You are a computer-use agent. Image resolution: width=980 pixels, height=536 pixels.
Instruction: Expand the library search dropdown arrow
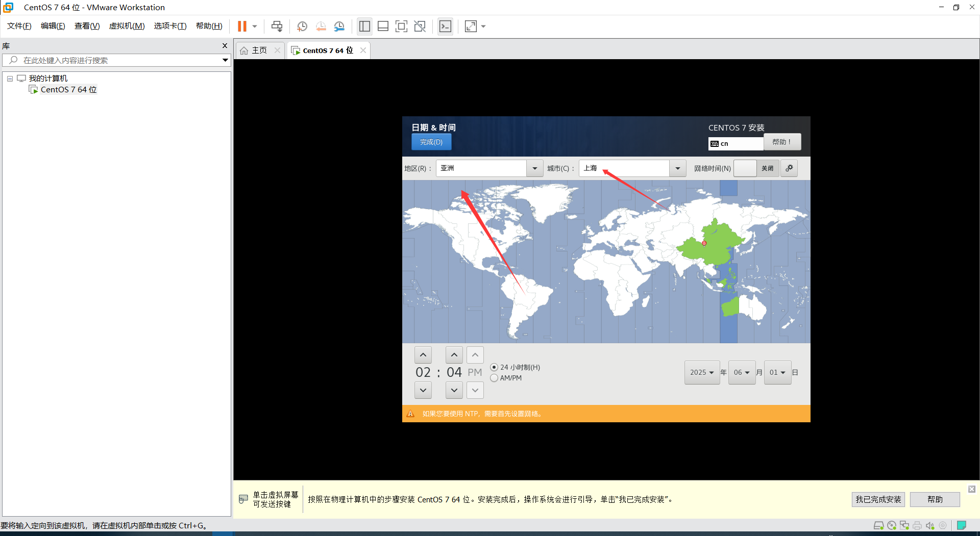pos(225,60)
